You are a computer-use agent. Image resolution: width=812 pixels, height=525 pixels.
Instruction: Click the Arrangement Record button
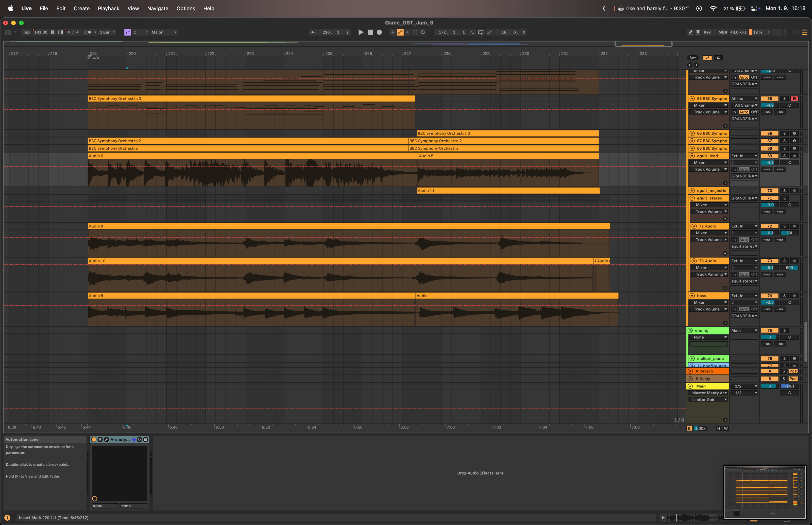(x=379, y=32)
